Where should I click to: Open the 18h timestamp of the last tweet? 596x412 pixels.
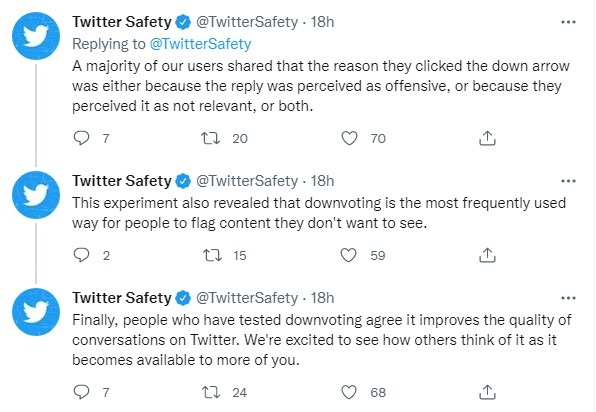coord(322,298)
